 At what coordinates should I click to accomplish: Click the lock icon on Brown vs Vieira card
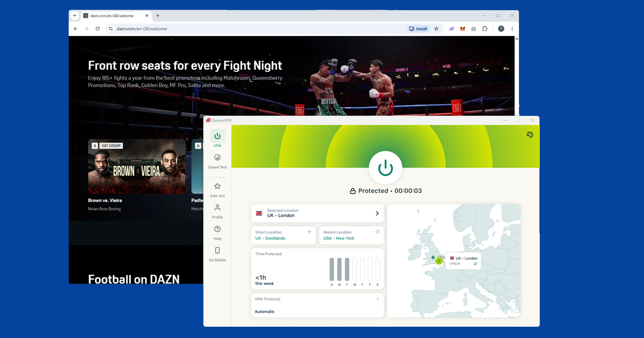tap(94, 146)
